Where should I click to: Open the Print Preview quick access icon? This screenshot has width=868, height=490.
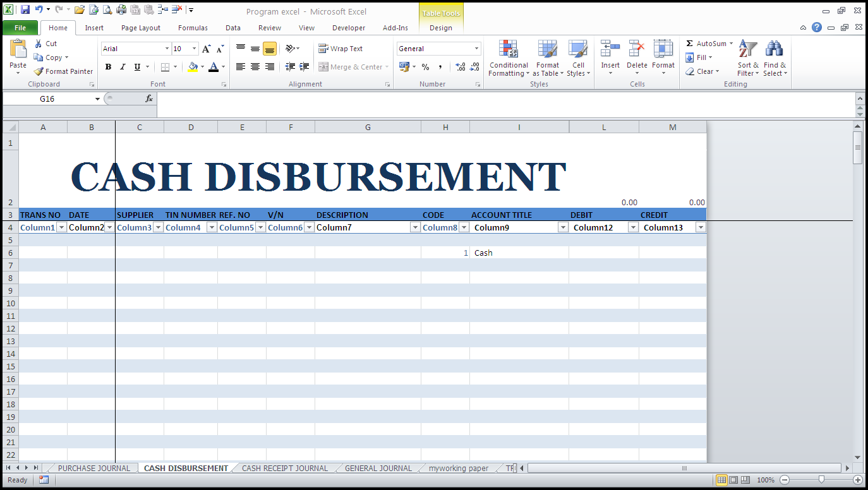[x=107, y=9]
